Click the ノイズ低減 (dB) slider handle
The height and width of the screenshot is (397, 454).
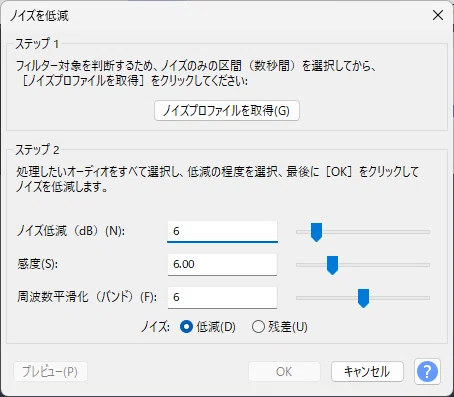(316, 232)
